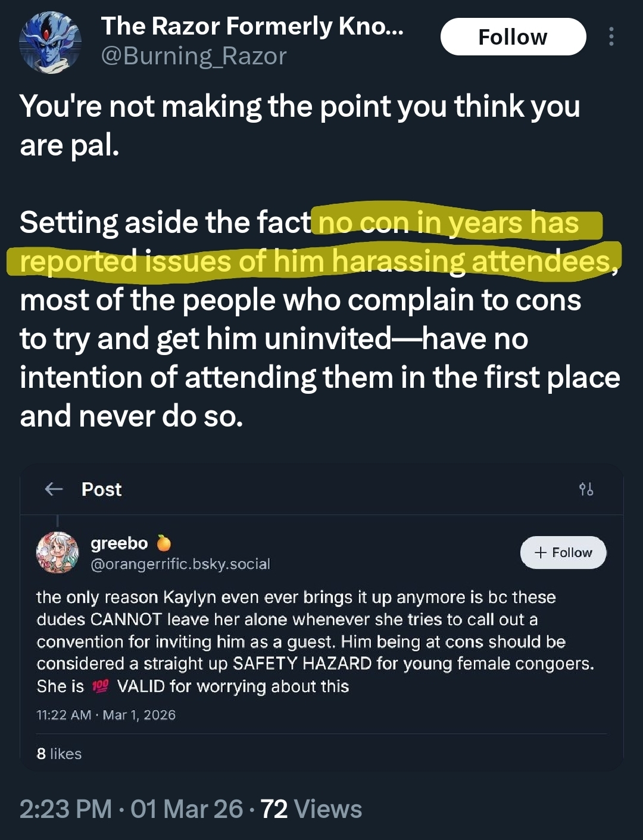Screen dimensions: 643x840
Task: Open the 72 Views analytics
Action: click(311, 809)
